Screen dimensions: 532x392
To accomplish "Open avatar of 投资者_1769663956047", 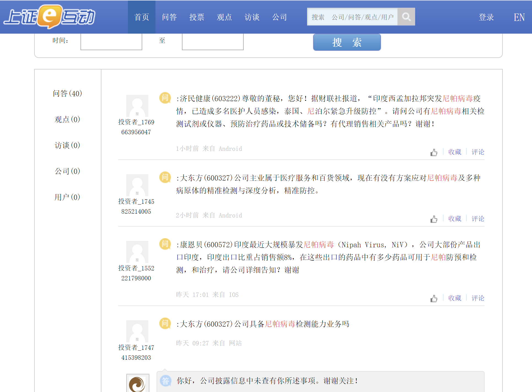I will coord(137,106).
